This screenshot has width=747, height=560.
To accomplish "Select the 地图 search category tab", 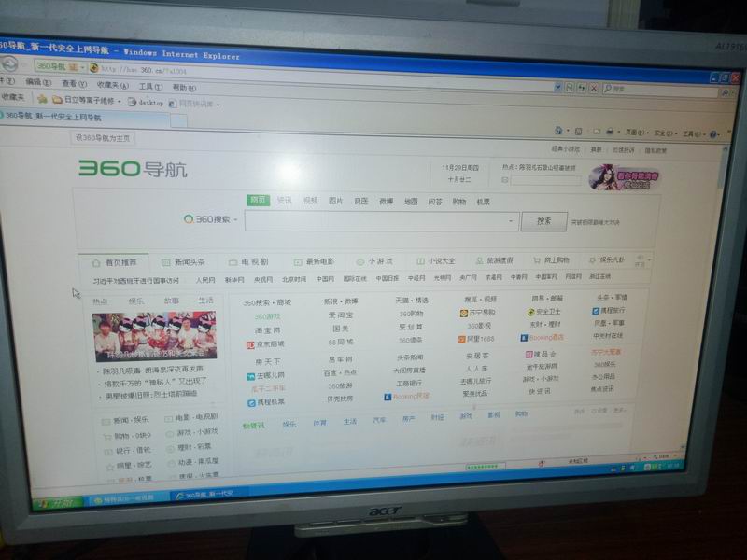I will coord(411,202).
